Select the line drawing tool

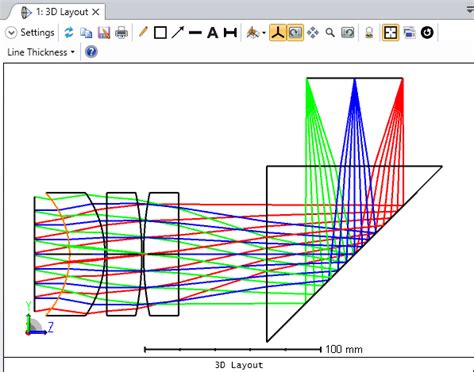coord(195,33)
